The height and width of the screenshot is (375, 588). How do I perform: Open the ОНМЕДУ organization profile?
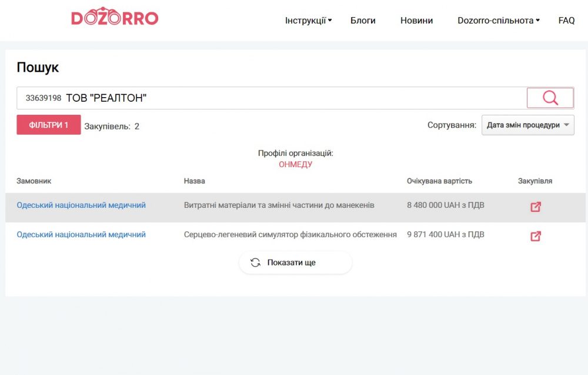(x=295, y=164)
